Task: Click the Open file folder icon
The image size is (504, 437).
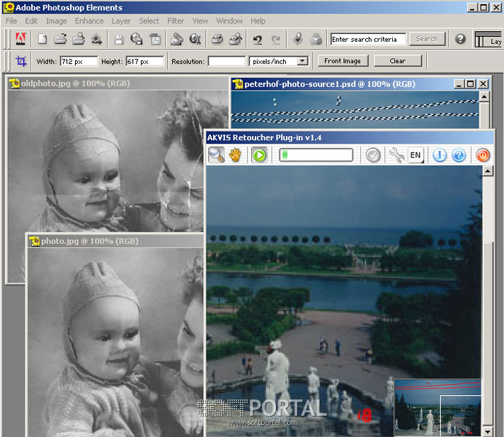Action: coord(60,39)
